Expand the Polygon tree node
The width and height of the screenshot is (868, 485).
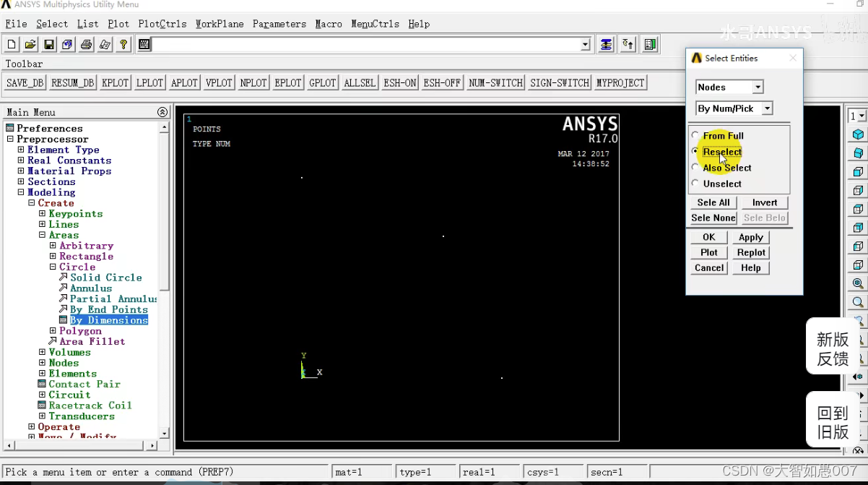tap(53, 331)
